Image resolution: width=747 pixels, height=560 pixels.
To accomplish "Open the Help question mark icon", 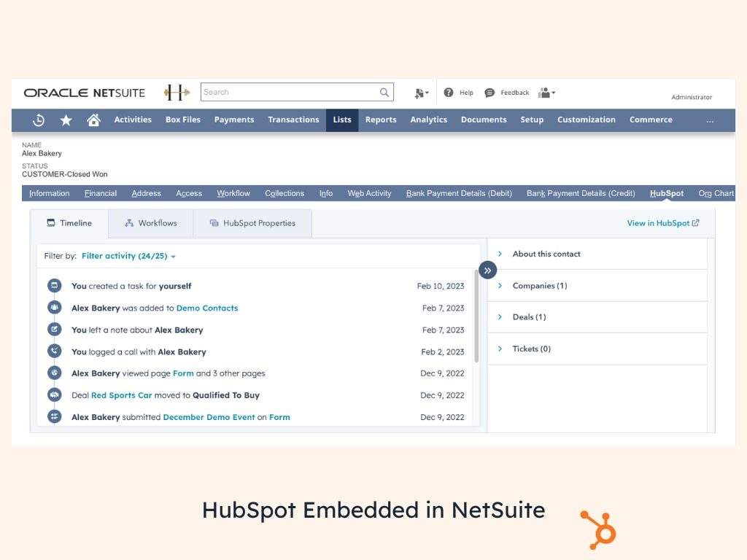I will pos(449,93).
